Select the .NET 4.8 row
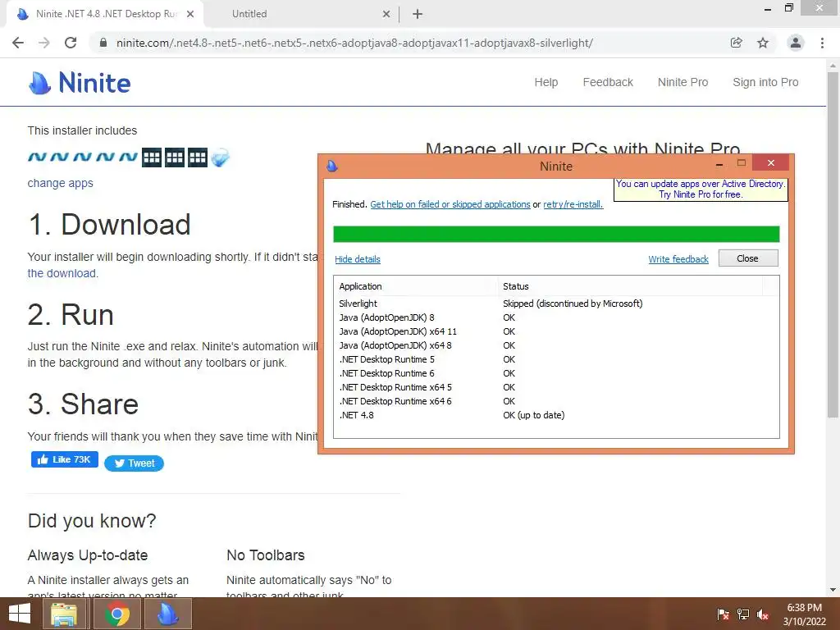Viewport: 840px width, 630px height. pos(556,415)
